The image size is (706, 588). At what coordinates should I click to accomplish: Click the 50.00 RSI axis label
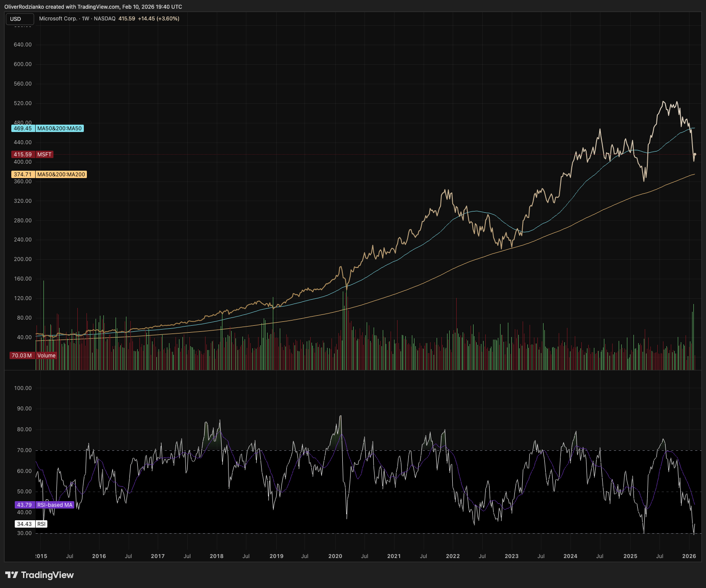pyautogui.click(x=24, y=492)
